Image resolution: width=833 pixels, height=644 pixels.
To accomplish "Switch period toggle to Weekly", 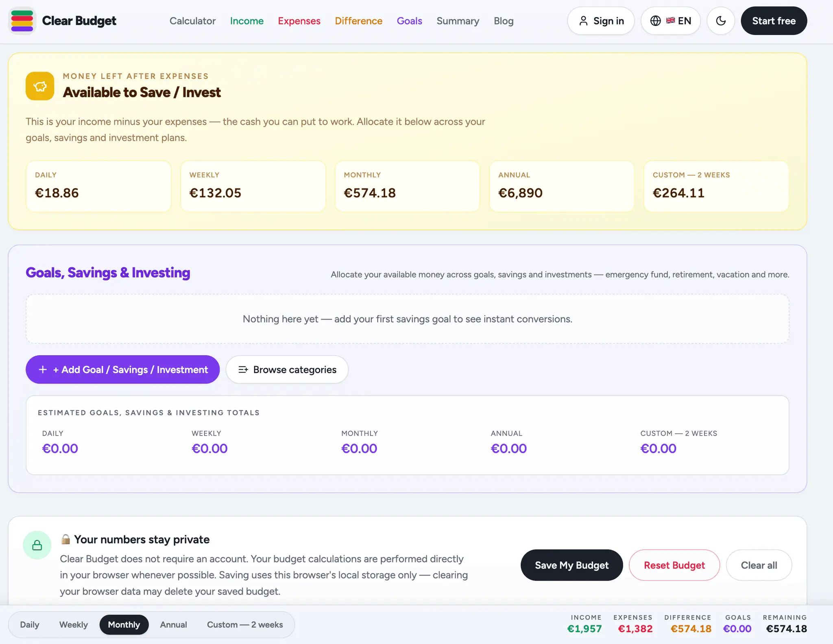I will pyautogui.click(x=74, y=624).
